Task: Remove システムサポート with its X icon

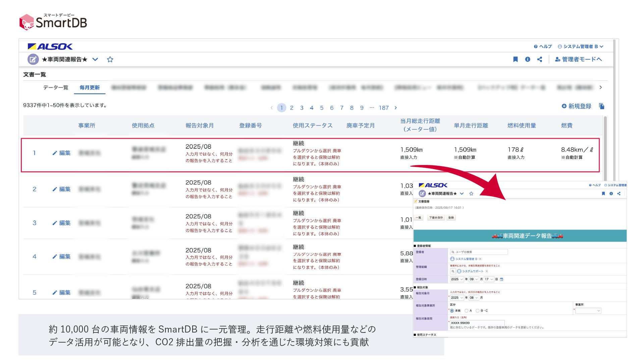Action: 487,271
